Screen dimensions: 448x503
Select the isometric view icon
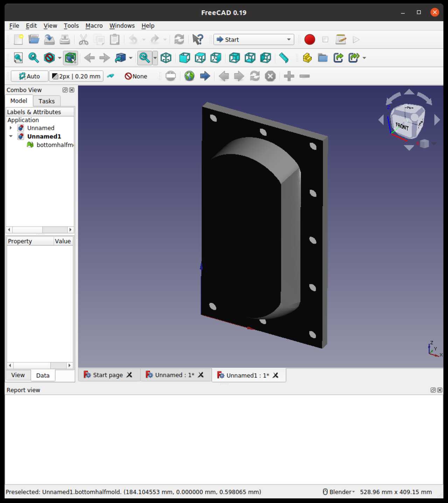click(166, 58)
